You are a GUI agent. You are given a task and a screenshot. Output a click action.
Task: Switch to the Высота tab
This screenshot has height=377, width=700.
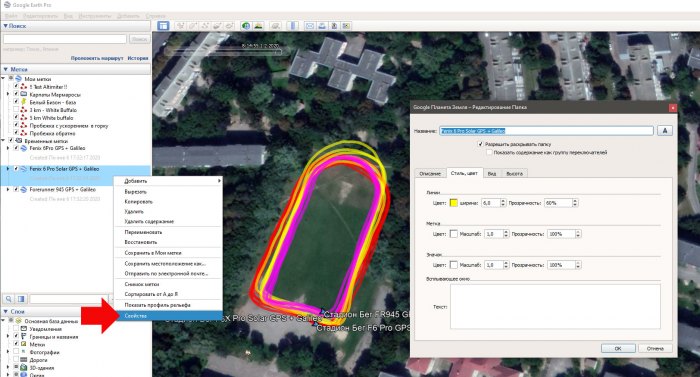tap(514, 173)
